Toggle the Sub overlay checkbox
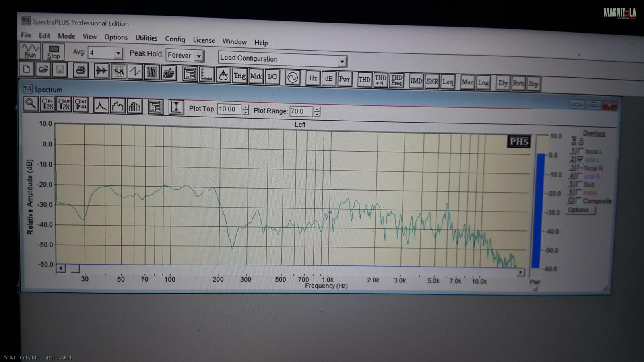 point(579,184)
